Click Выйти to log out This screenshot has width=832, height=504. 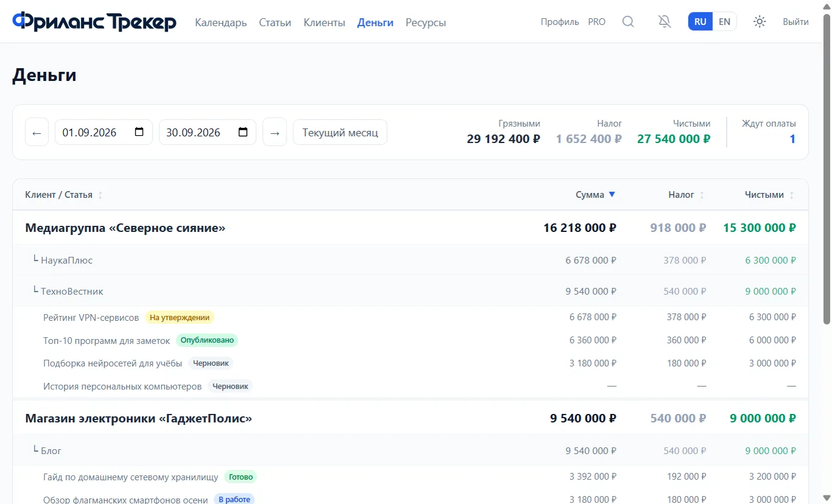[795, 22]
